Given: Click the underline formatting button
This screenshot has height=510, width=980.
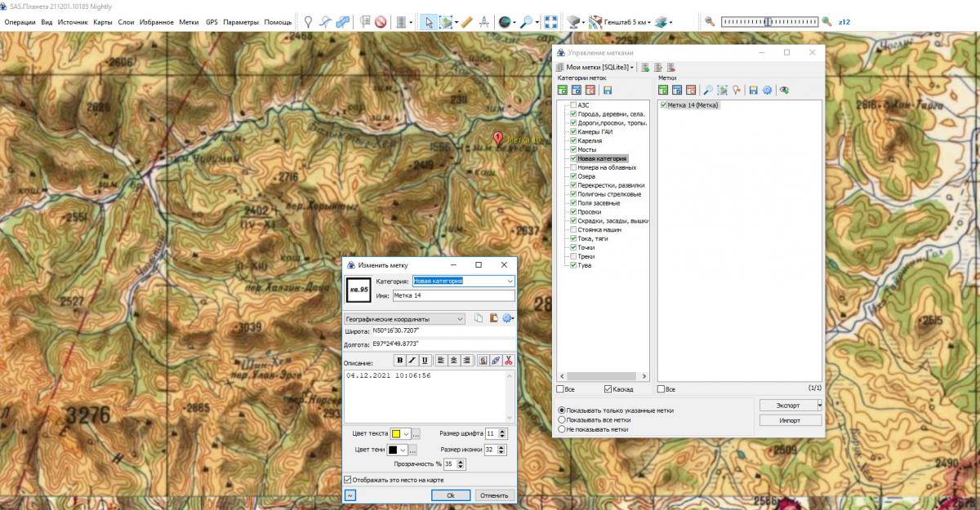Looking at the screenshot, I should point(425,360).
